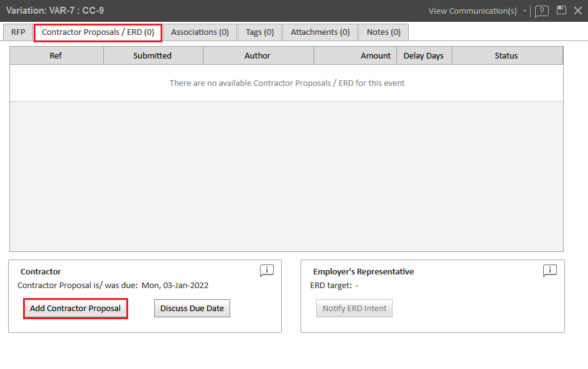Viewport: 588px width, 369px height.
Task: Open the help speech-bubble icon in title bar
Action: [x=541, y=11]
